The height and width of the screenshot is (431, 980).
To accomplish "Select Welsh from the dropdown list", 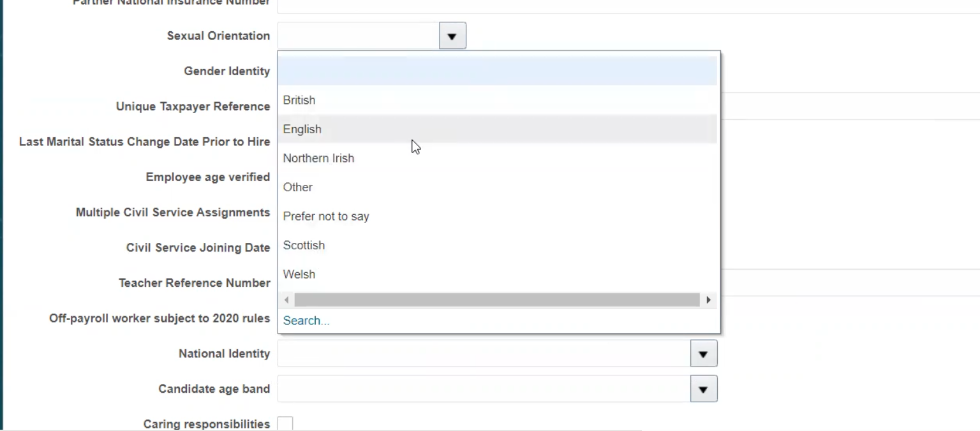I will [299, 275].
